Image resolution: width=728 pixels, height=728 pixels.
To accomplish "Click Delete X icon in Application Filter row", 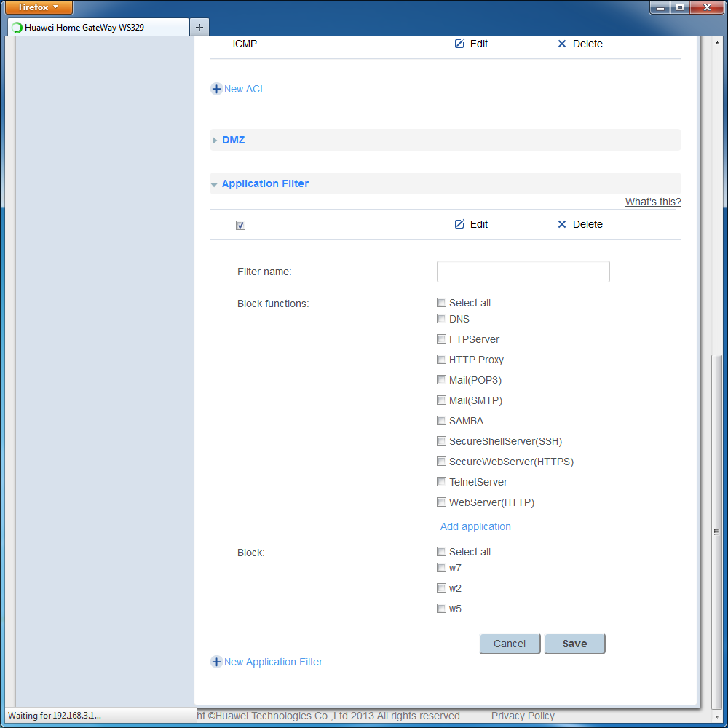I will click(x=562, y=224).
